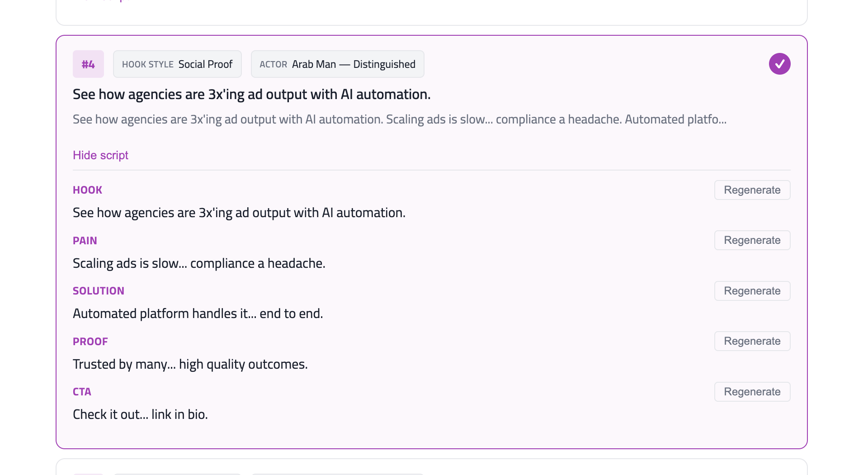Click the truncated gray script preview text
Image resolution: width=868 pixels, height=475 pixels.
pyautogui.click(x=399, y=119)
